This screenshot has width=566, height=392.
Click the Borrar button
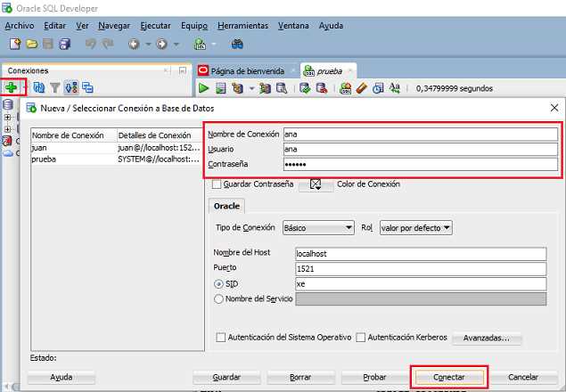tap(300, 377)
